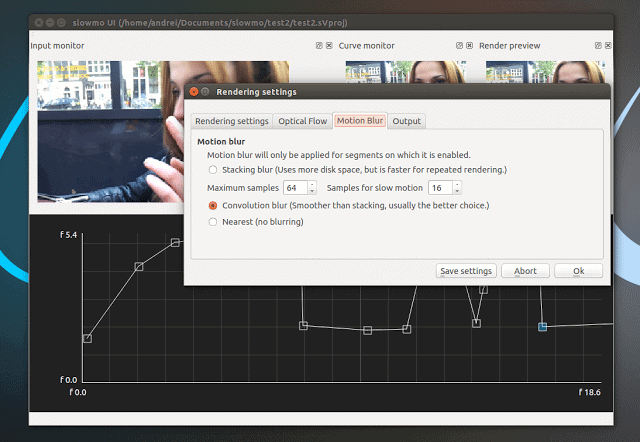Float the Curve monitor panel
The width and height of the screenshot is (640, 442).
pyautogui.click(x=459, y=45)
